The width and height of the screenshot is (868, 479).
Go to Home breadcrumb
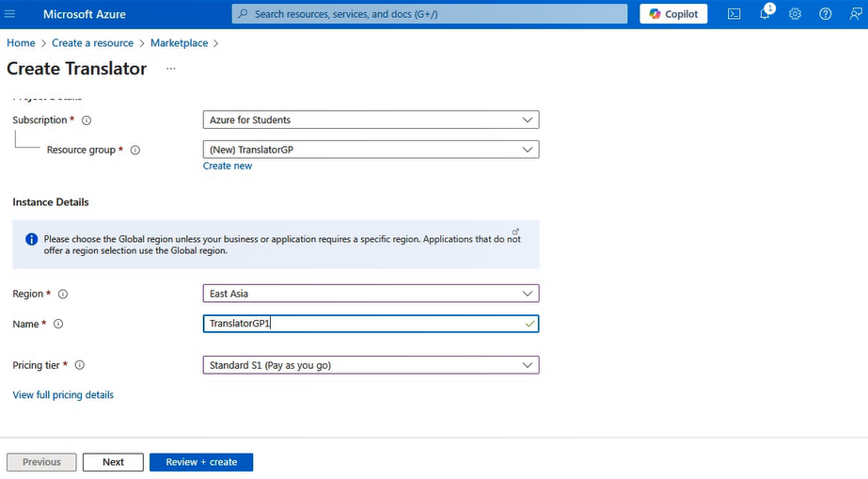(21, 43)
